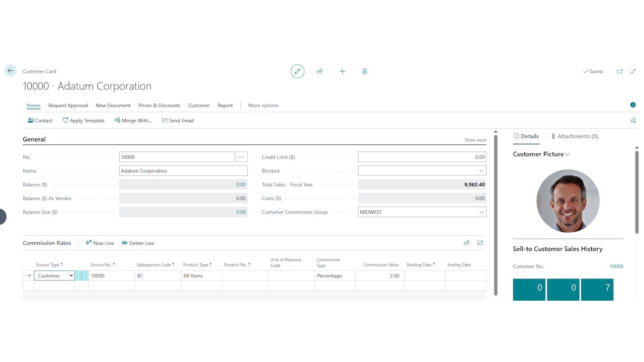Open New Document menu

[113, 106]
